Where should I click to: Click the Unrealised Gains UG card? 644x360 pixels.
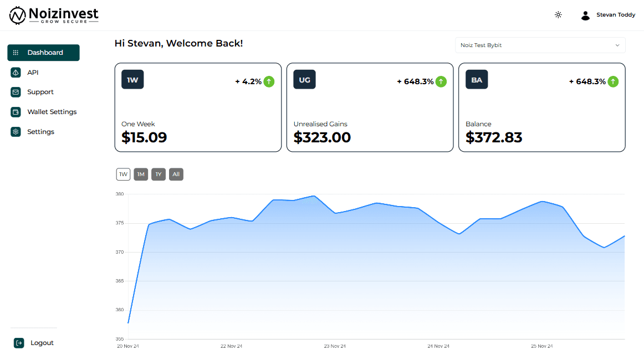tap(370, 107)
